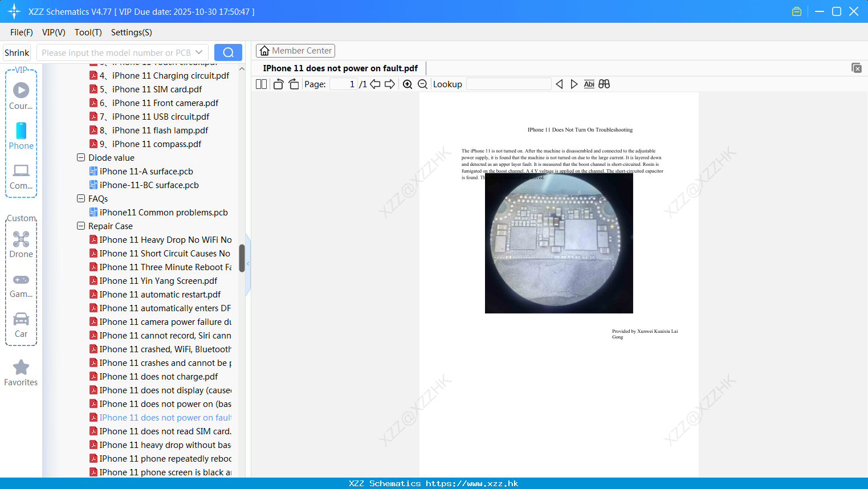This screenshot has width=868, height=489.
Task: Close all tabs icon at right
Action: pyautogui.click(x=856, y=68)
